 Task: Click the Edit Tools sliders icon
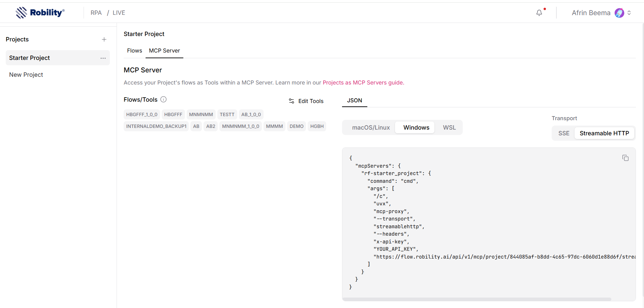point(292,101)
